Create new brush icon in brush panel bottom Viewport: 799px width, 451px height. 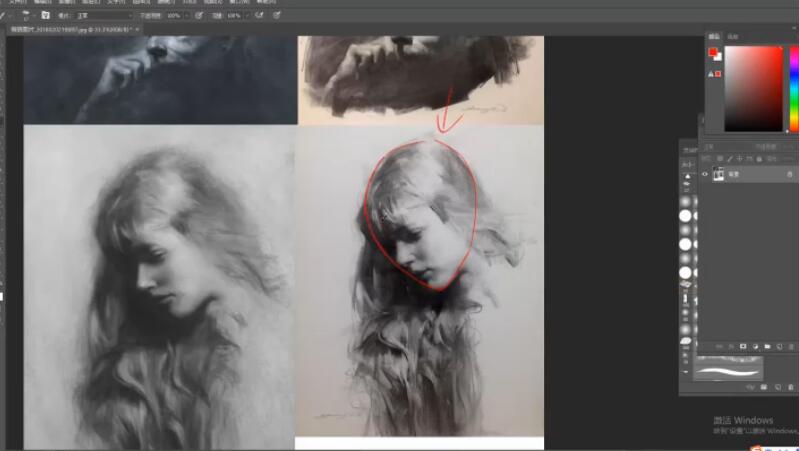pos(778,387)
